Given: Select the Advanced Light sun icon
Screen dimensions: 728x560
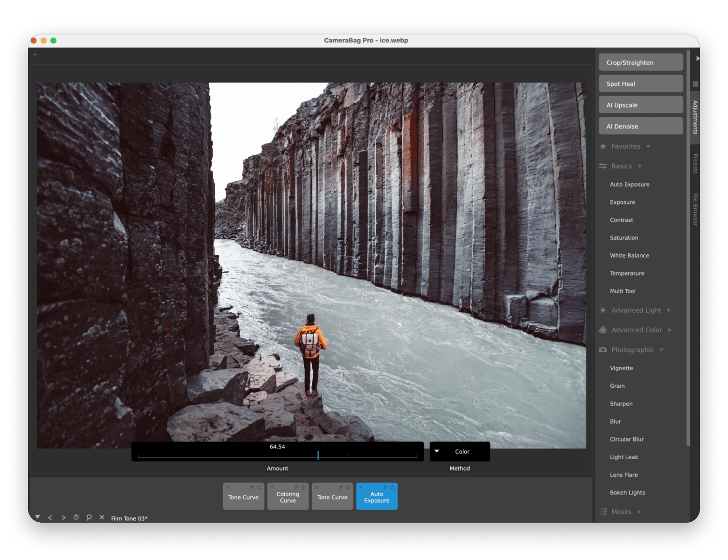Looking at the screenshot, I should tap(602, 310).
